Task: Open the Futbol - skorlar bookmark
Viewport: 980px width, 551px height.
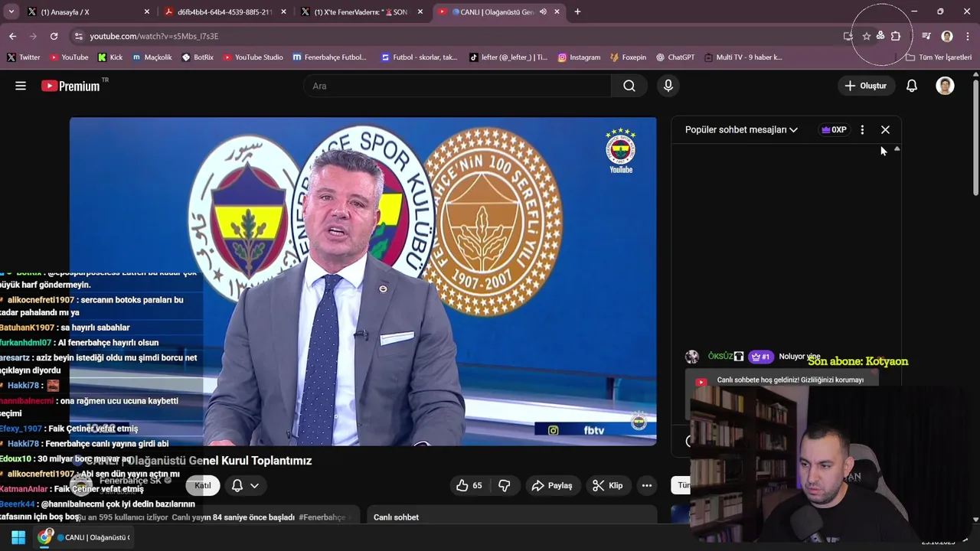Action: (419, 57)
